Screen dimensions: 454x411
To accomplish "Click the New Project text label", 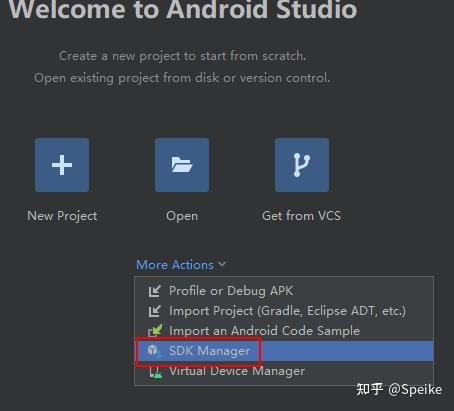I will point(62,216).
